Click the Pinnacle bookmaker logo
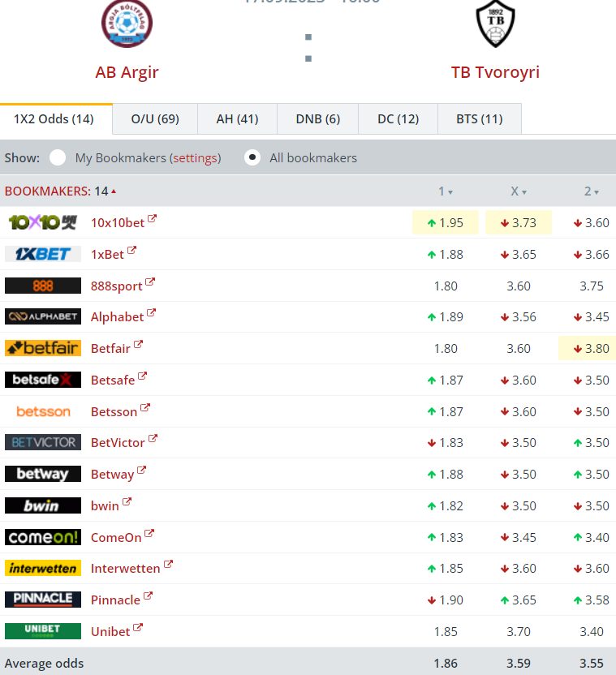 click(42, 600)
